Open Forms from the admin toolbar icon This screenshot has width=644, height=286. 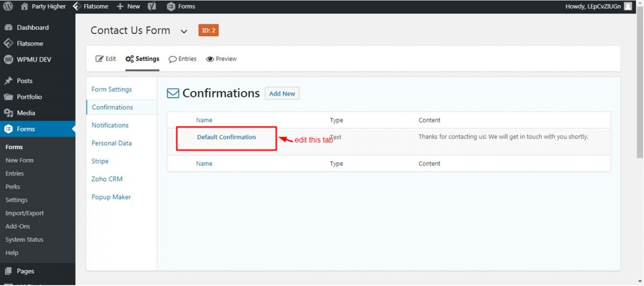(171, 6)
